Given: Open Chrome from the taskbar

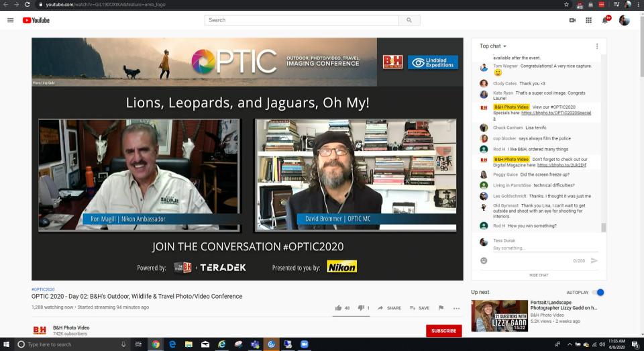Looking at the screenshot, I should [x=156, y=344].
